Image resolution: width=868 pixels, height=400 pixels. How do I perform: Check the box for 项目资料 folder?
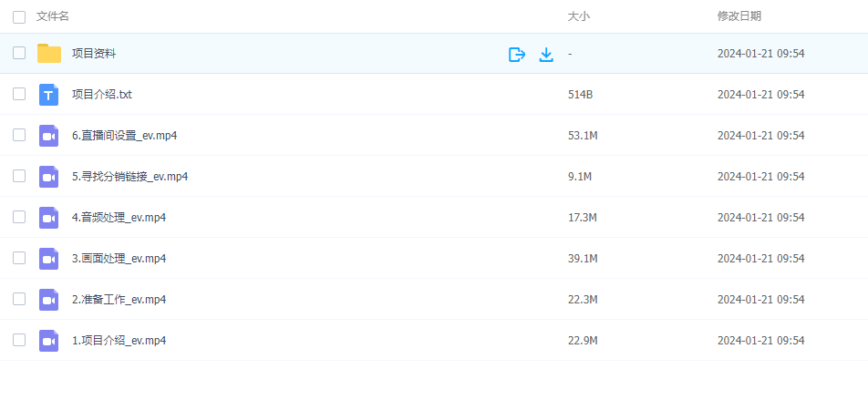[19, 54]
